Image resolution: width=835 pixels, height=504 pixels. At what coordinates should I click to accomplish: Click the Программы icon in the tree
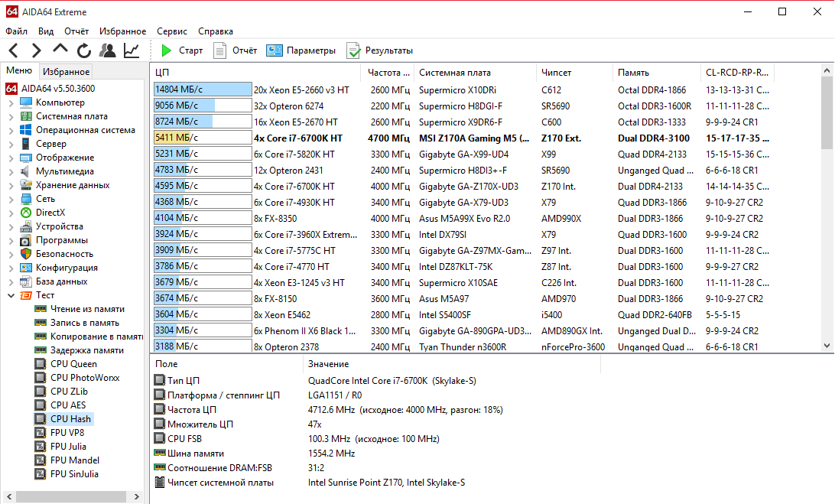(25, 240)
